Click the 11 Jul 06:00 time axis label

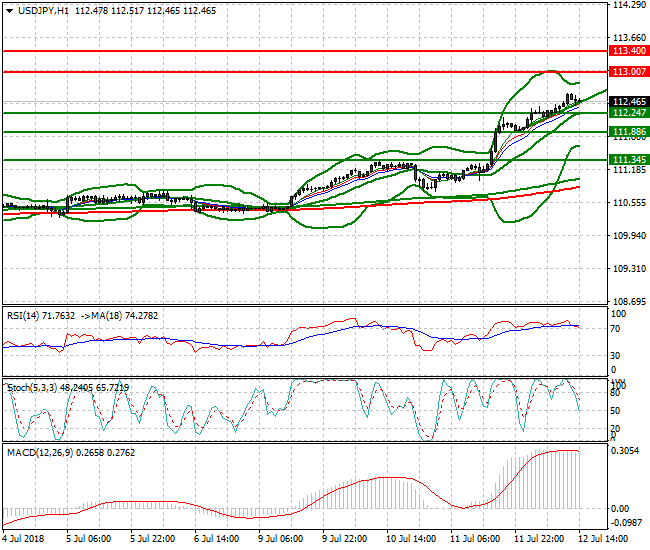[475, 539]
